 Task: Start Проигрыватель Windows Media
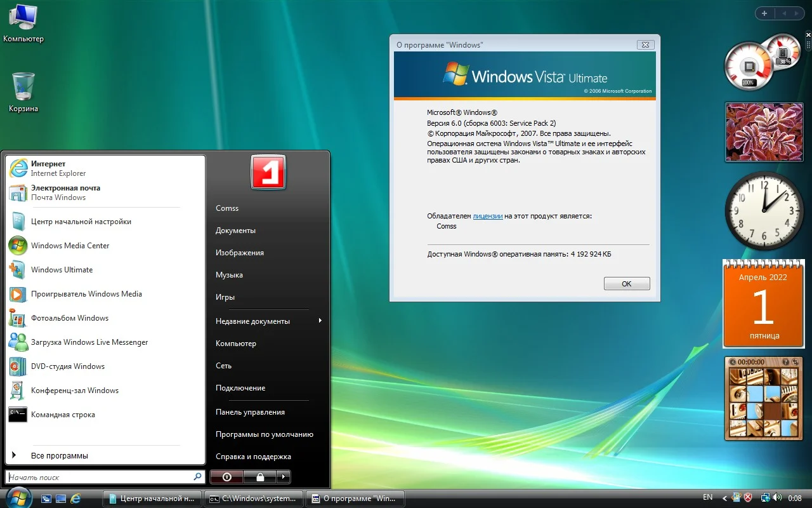click(105, 294)
